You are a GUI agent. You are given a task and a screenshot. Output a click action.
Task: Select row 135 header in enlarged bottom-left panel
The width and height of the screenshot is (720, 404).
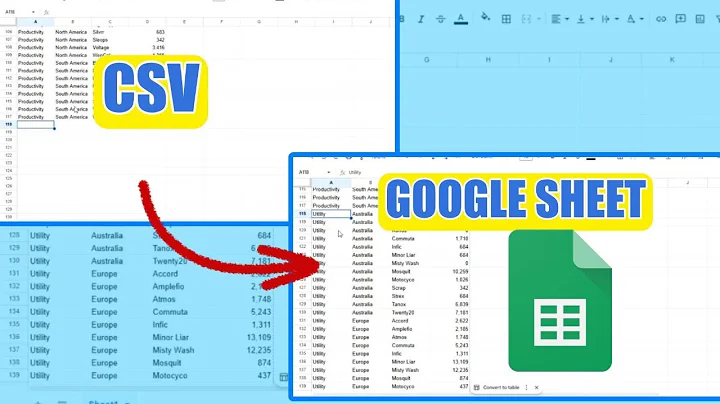point(14,325)
